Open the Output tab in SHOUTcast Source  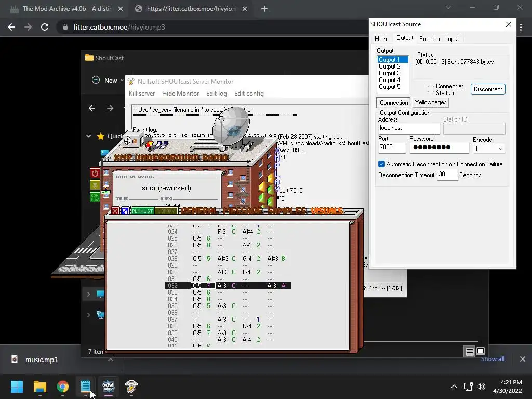(x=404, y=38)
